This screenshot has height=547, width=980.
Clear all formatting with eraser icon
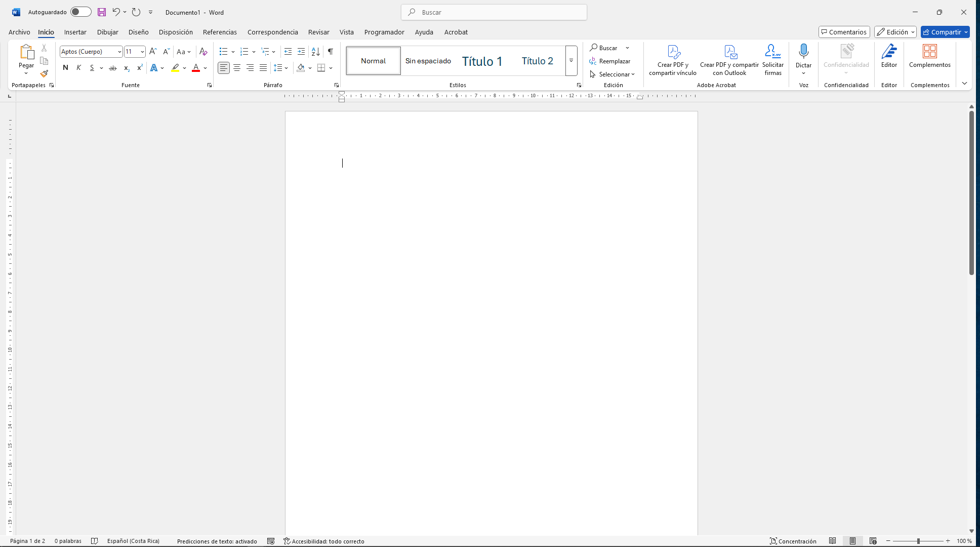click(203, 52)
